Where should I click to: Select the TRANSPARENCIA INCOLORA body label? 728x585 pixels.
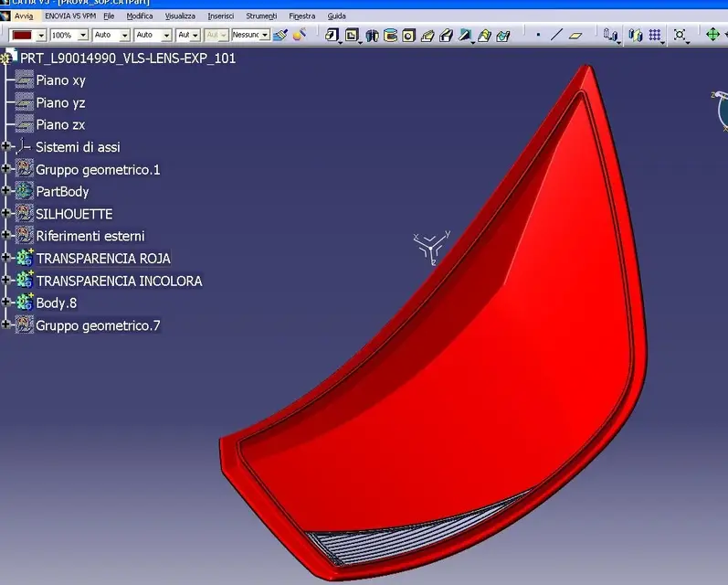(120, 281)
